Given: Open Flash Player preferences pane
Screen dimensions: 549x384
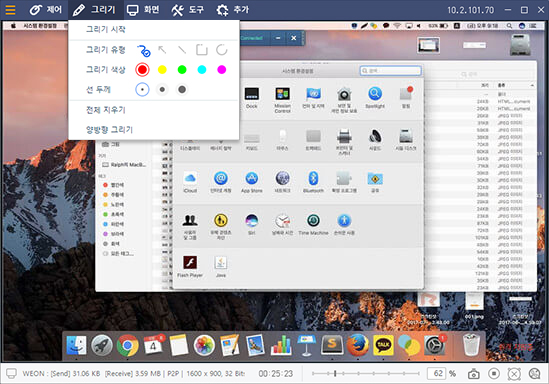Looking at the screenshot, I should pyautogui.click(x=190, y=267).
